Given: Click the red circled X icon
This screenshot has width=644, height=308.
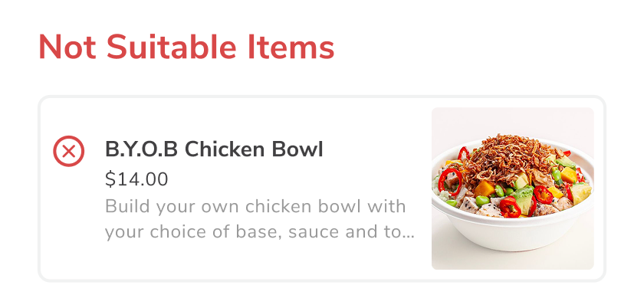Looking at the screenshot, I should click(x=68, y=151).
